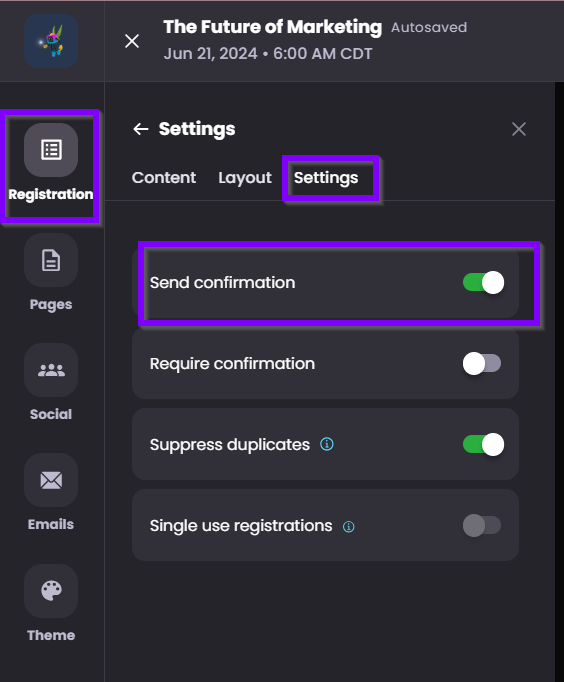Close the event editor near title
Screen dimensions: 564x682
[132, 41]
